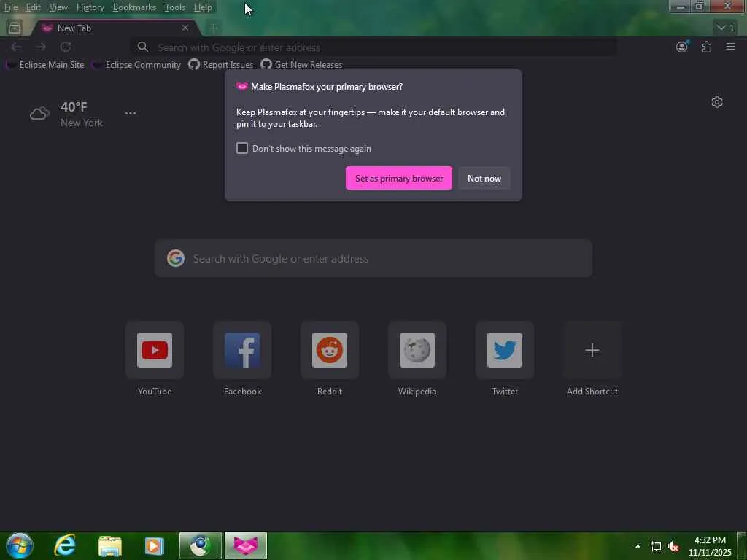Image resolution: width=747 pixels, height=560 pixels.
Task: Open the Edit menu
Action: click(33, 7)
